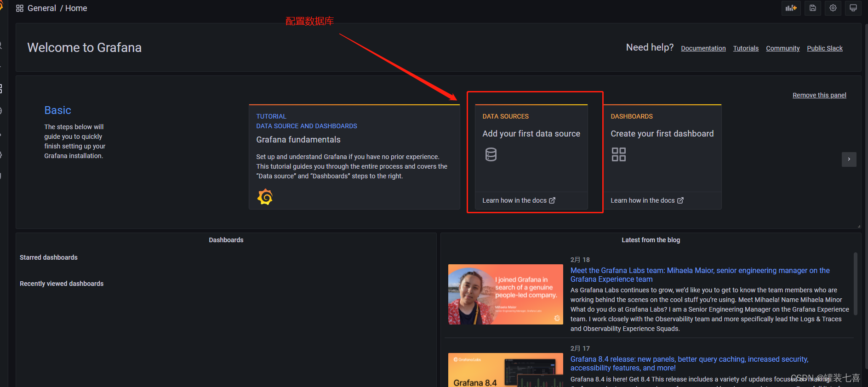Click Add your first data source
Viewport: 868px width, 387px height.
531,134
